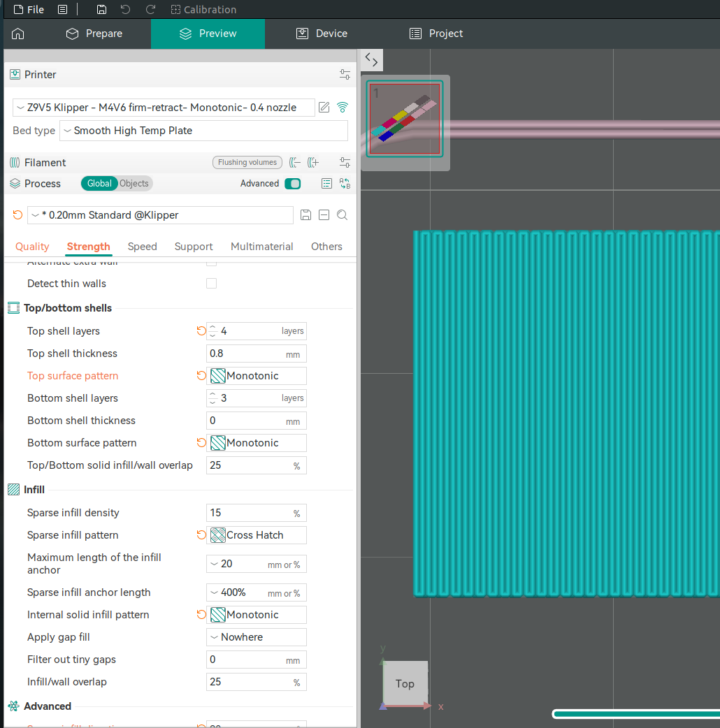The width and height of the screenshot is (720, 728).
Task: Open Maximum length of infill anchor dropdown
Action: [x=257, y=564]
